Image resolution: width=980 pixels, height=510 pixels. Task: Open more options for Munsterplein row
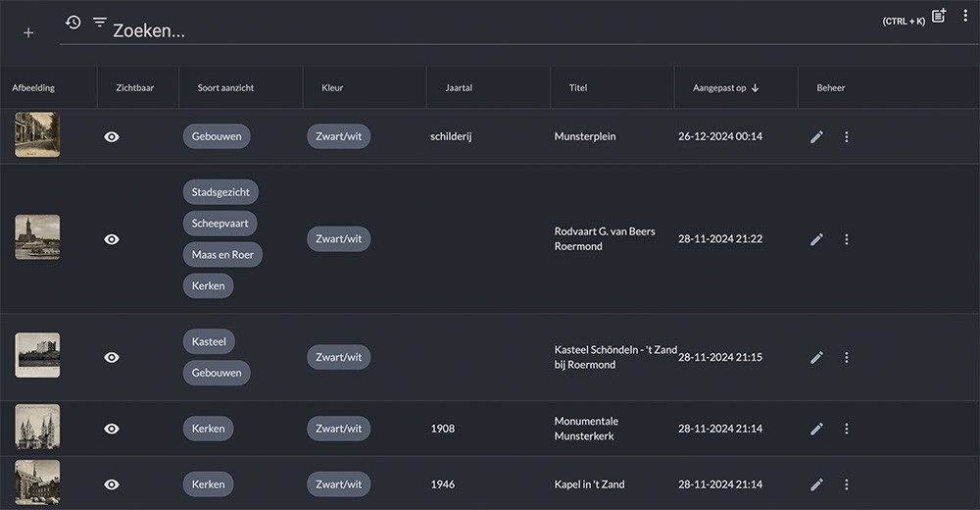[x=847, y=137]
